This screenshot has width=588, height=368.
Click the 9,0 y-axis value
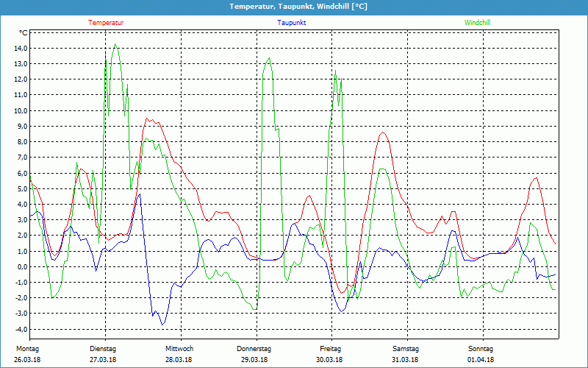(22, 126)
